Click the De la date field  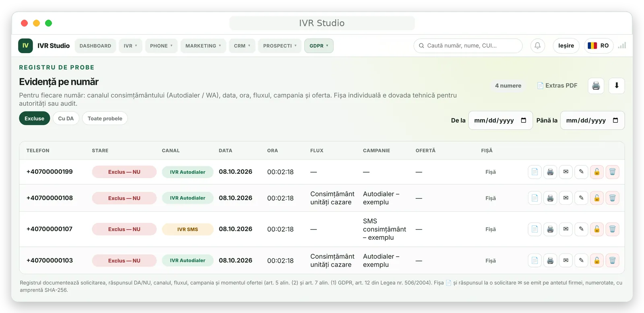coord(500,120)
